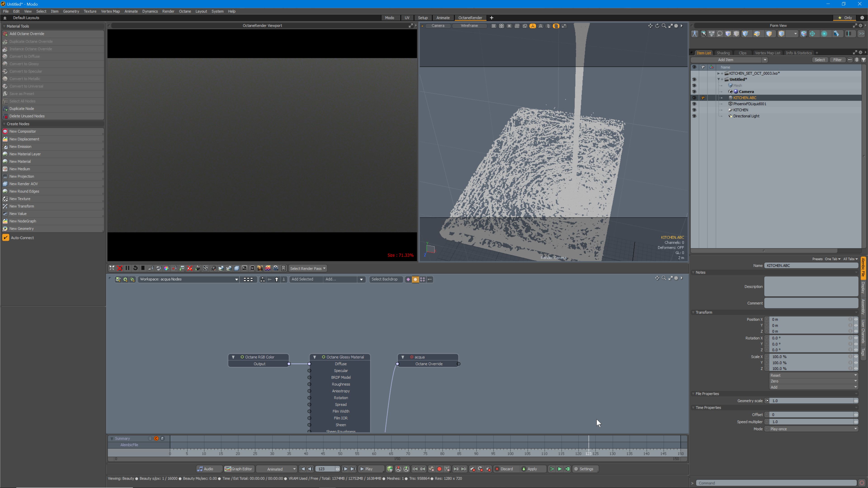Click the camera snapshot icon in Octane toolbar
868x488 pixels.
213,268
